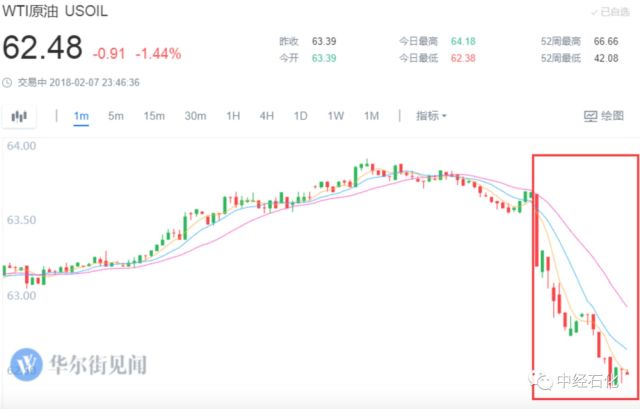This screenshot has height=409, width=640.
Task: Click the drawing tools chart icon
Action: click(x=591, y=116)
